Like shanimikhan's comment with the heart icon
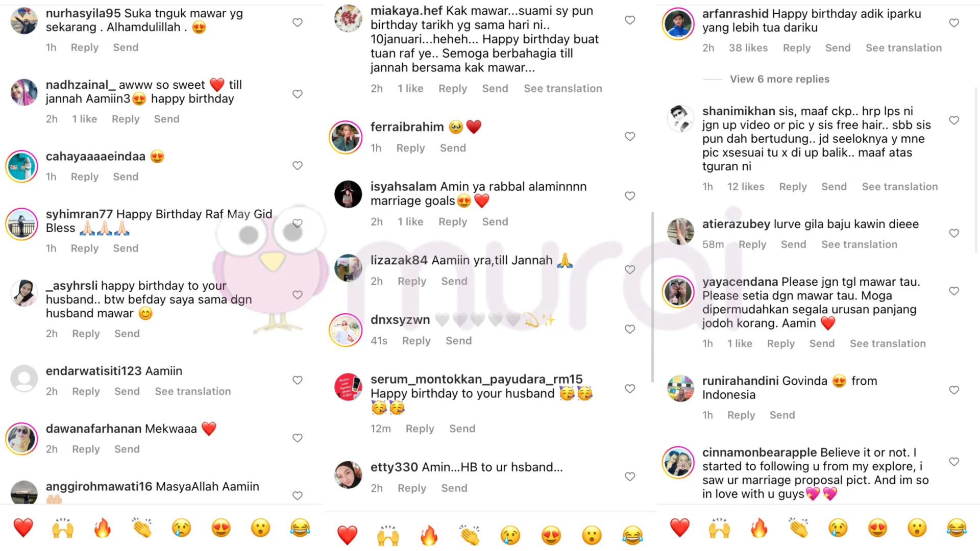980x551 pixels. coord(954,120)
